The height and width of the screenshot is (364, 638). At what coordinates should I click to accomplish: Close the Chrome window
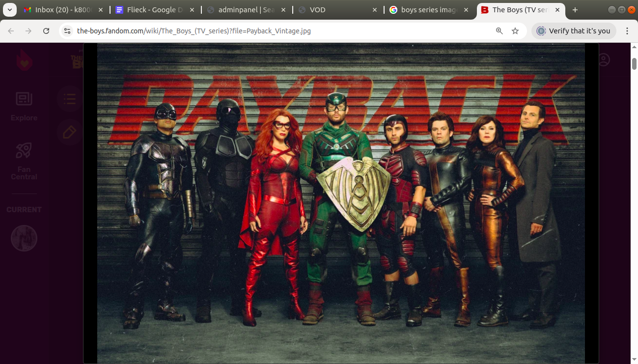(x=632, y=9)
